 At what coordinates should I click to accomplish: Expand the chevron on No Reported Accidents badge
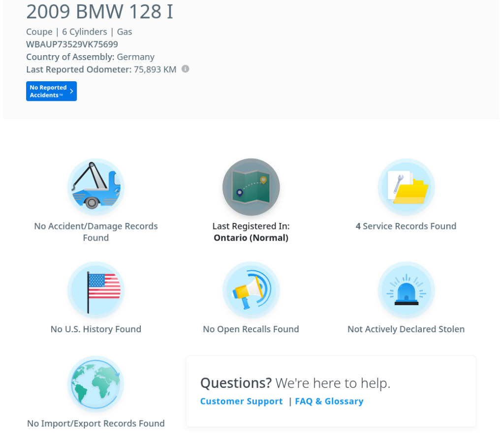point(71,91)
